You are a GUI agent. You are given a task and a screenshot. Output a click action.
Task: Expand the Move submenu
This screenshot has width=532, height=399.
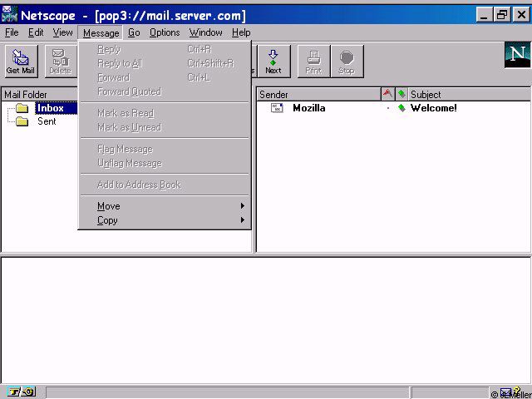(x=165, y=206)
